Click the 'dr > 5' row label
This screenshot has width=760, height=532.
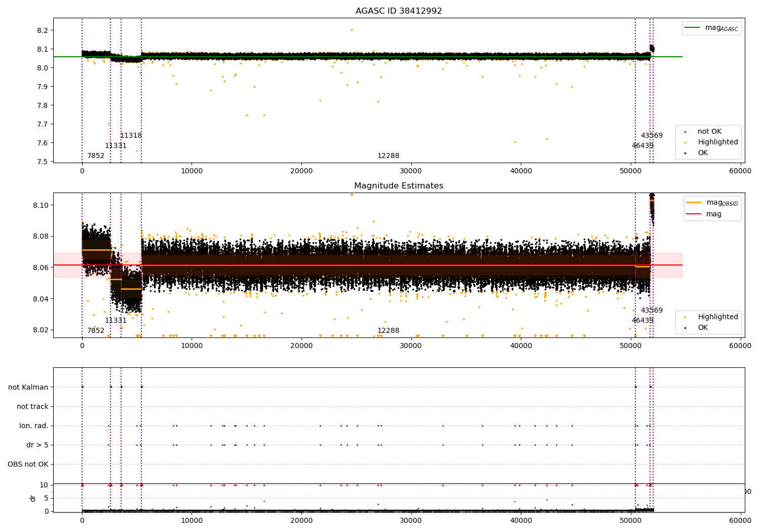(37, 445)
